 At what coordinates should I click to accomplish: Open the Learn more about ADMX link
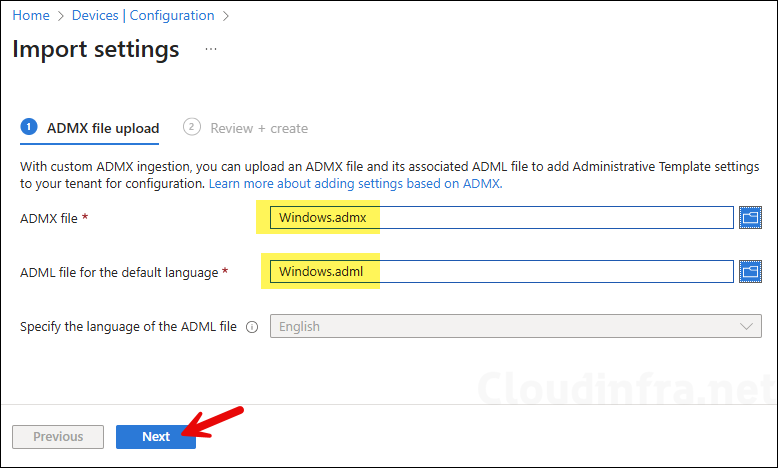[354, 184]
